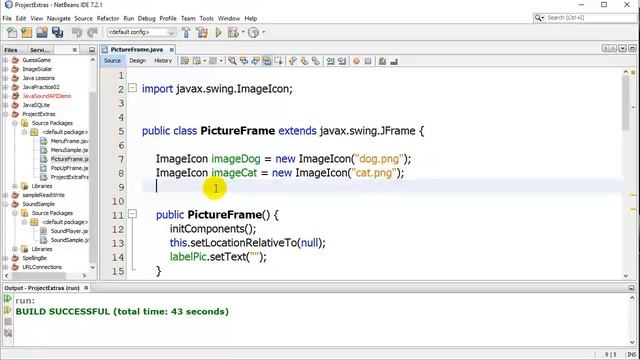Click the Shift Line Right icon
Image resolution: width=640 pixels, height=360 pixels.
point(342,61)
